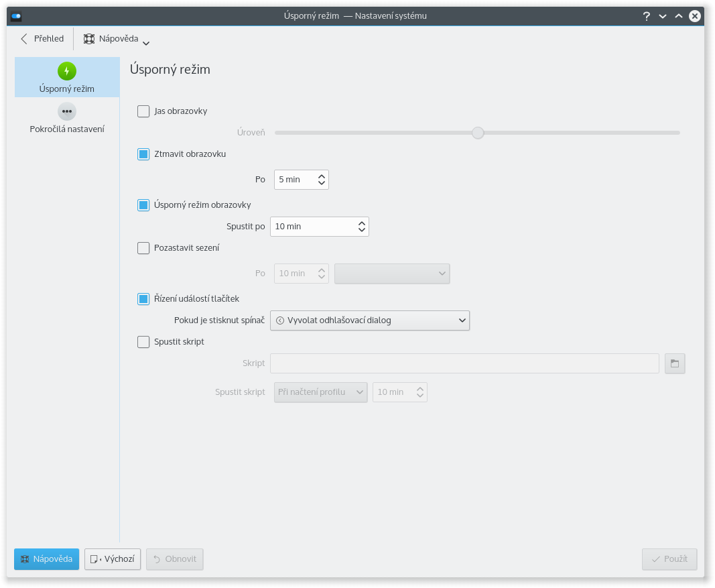Click the increase arrow on the 5 min spinbox
715x588 pixels.
point(322,176)
